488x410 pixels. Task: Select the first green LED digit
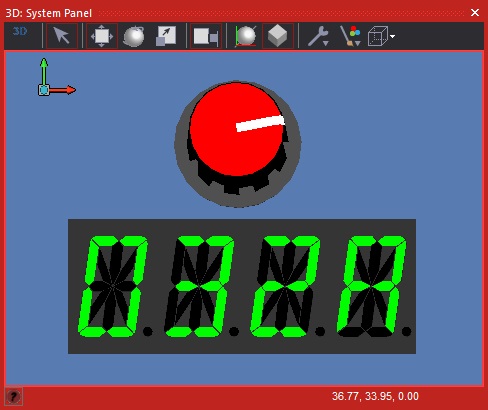coord(113,286)
